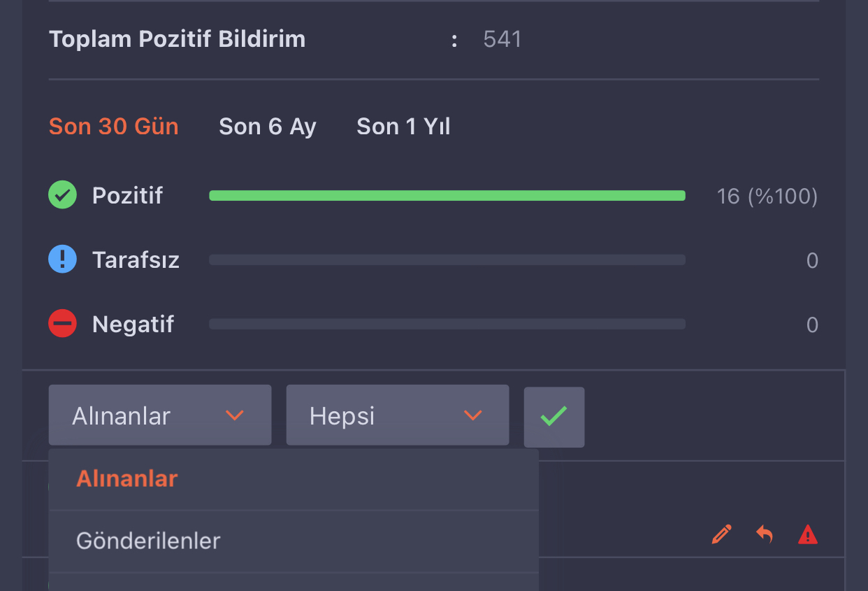Open the Alınanlar dropdown chevron
Screen dimensions: 868x591
click(235, 415)
